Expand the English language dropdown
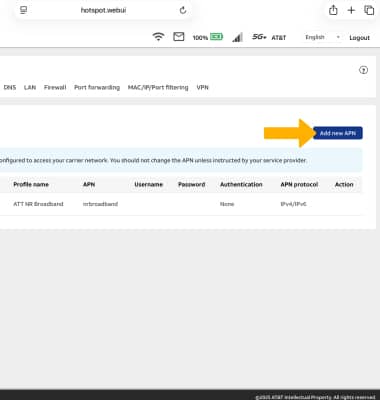 [323, 37]
